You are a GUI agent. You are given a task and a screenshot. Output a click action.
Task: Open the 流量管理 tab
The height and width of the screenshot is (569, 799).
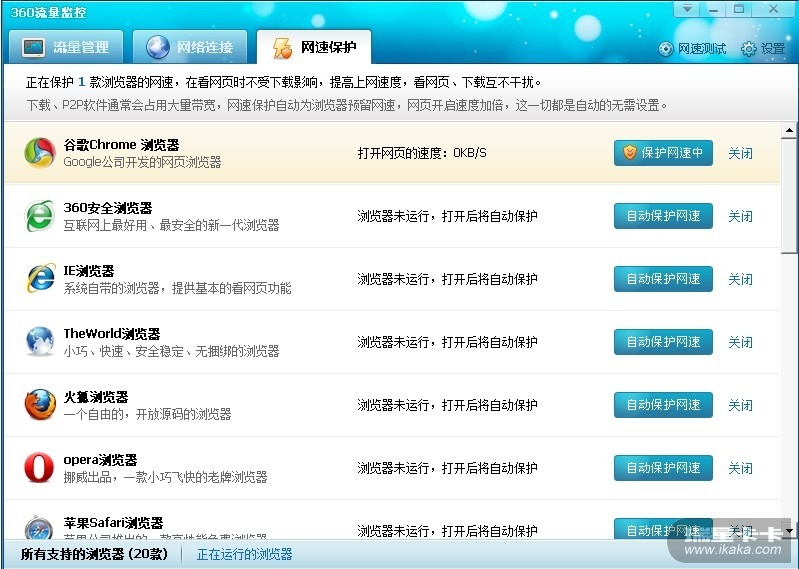coord(66,47)
